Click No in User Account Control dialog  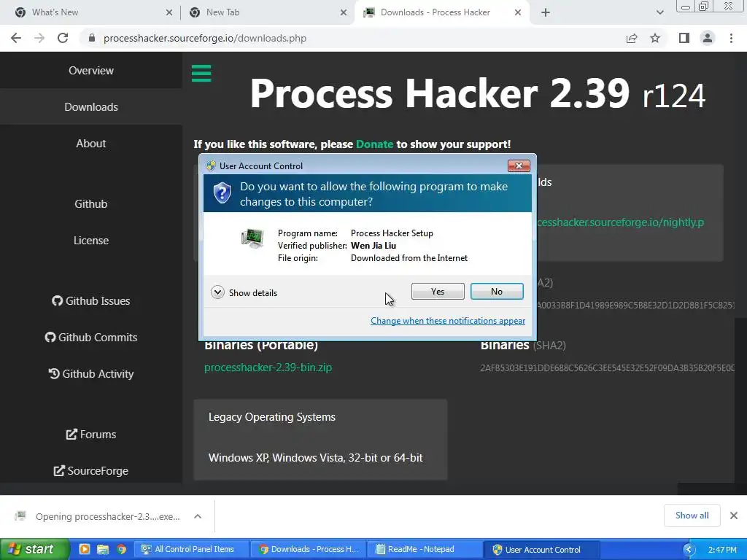coord(496,292)
